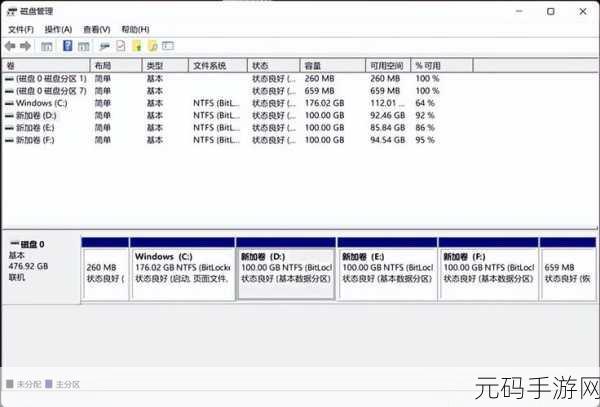Viewport: 600px width, 407px height.
Task: Click the first yellow folder toolbar icon
Action: tap(137, 46)
